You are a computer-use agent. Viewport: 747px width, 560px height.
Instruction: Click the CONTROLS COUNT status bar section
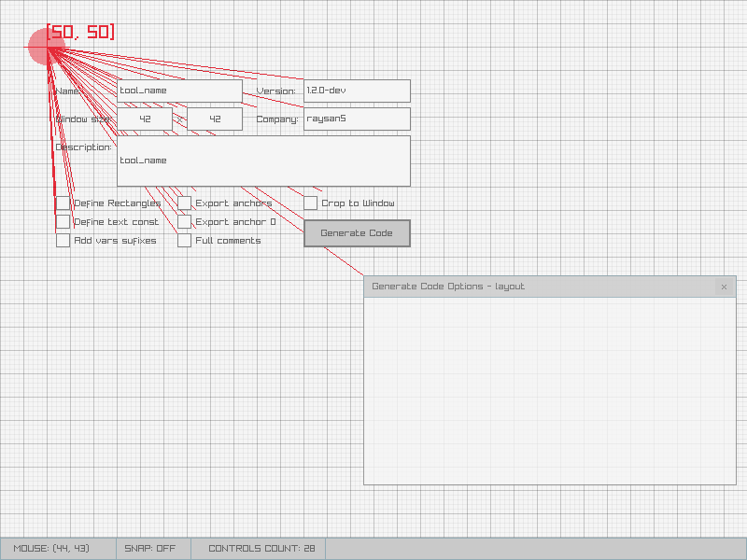click(259, 549)
